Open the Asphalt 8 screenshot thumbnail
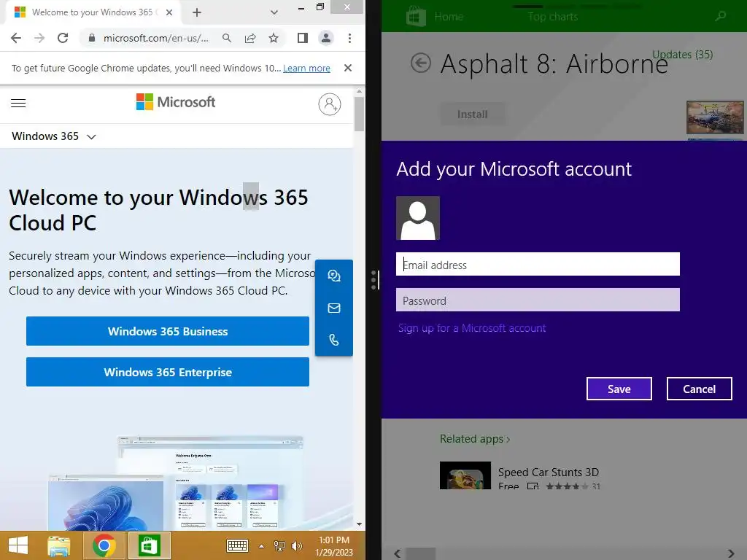Image resolution: width=747 pixels, height=560 pixels. [715, 117]
